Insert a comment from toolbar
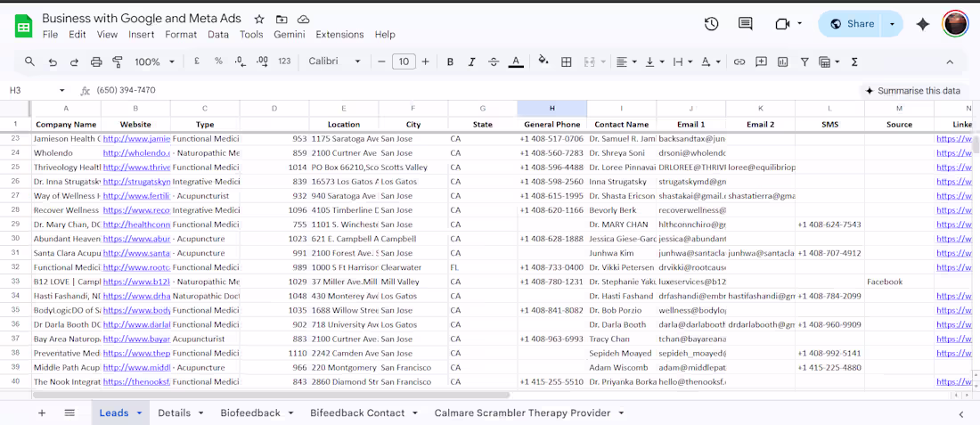Screen dimensions: 980x425 (761, 61)
